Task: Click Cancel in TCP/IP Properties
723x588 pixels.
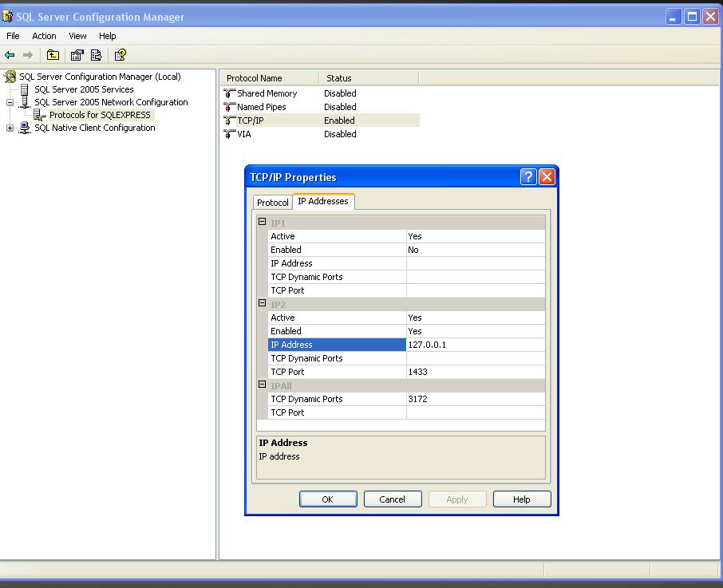Action: click(x=393, y=499)
